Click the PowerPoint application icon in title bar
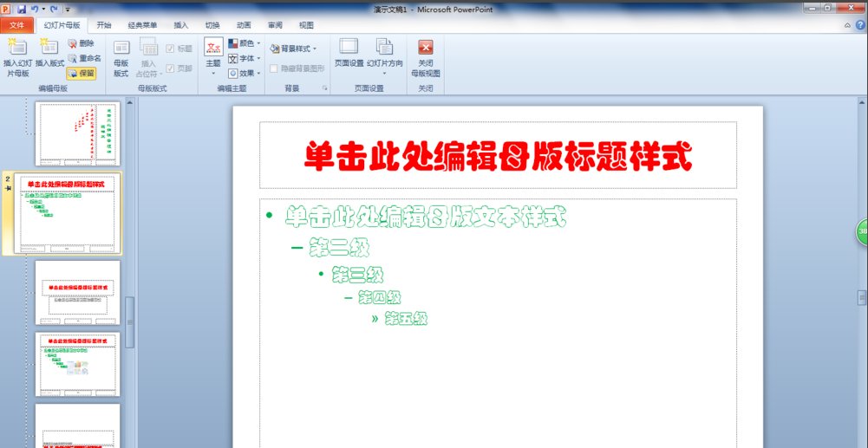Viewport: 868px width, 448px height. tap(5, 9)
